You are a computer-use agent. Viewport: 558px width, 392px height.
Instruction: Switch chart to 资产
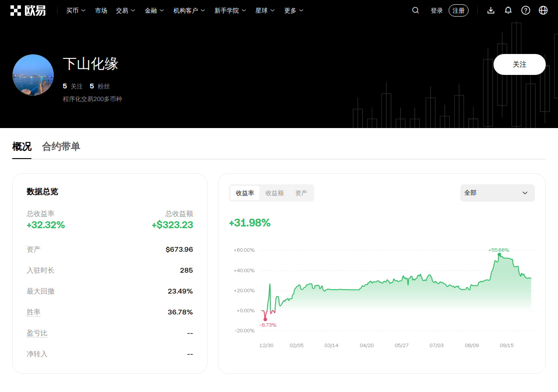(x=301, y=193)
